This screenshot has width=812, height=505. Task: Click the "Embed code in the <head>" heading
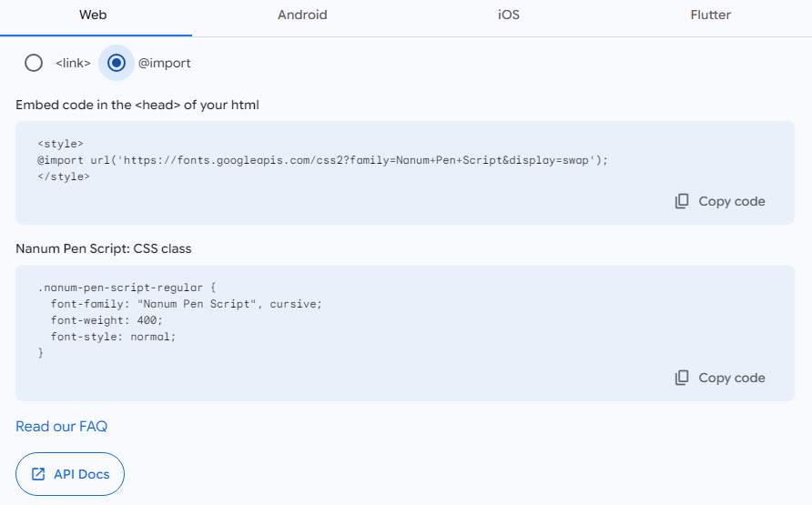[x=137, y=105]
